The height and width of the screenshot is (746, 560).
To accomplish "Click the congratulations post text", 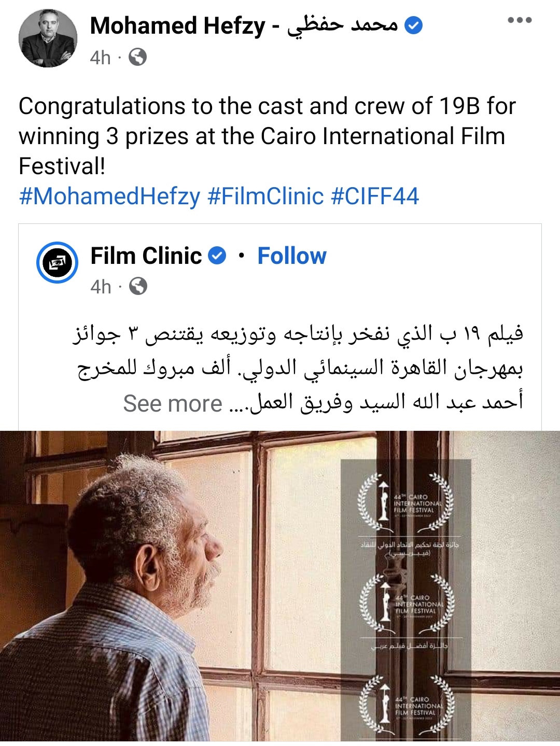I will pos(267,136).
